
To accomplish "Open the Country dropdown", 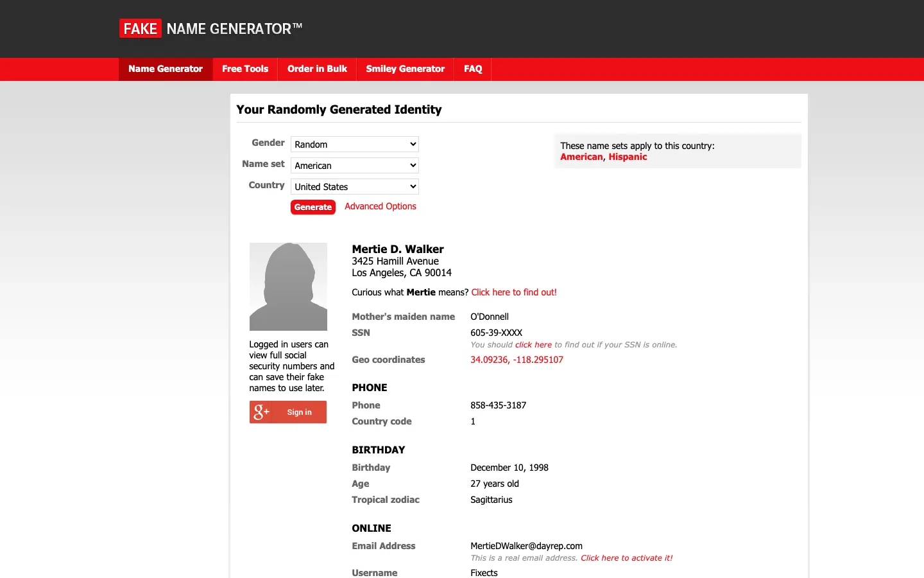I will click(354, 187).
